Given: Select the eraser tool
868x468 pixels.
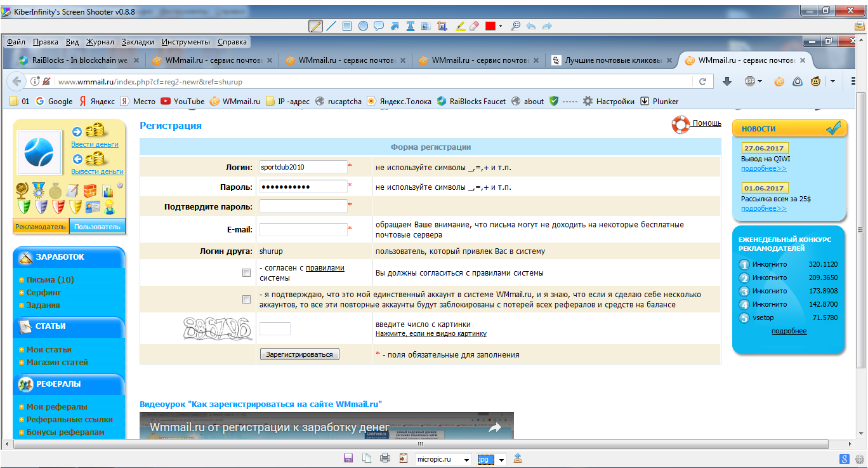Looking at the screenshot, I should (474, 26).
